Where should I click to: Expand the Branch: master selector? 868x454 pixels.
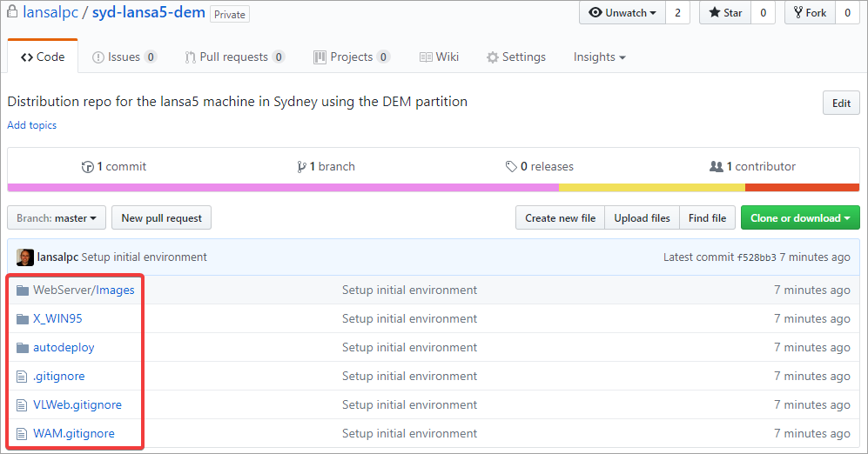point(57,218)
